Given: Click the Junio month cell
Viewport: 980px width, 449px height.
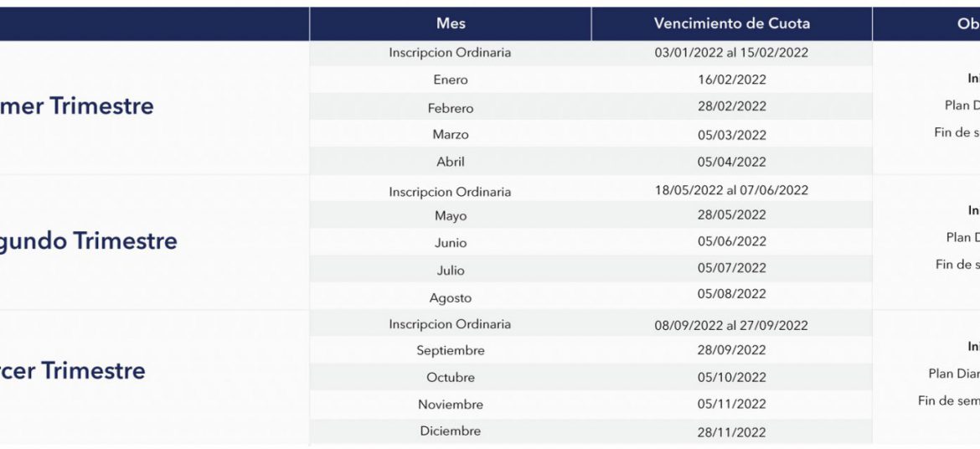Looking at the screenshot, I should (x=450, y=243).
